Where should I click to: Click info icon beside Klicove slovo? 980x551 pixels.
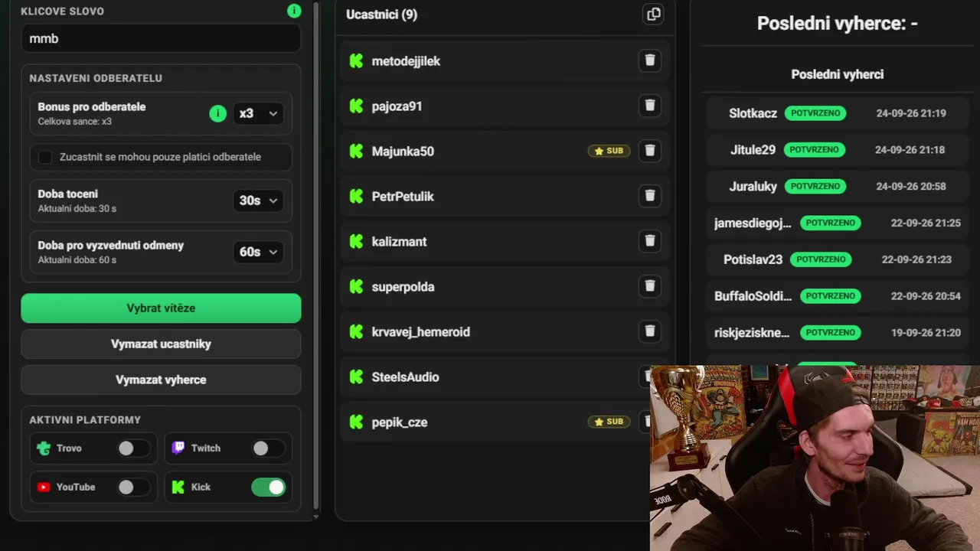(294, 11)
